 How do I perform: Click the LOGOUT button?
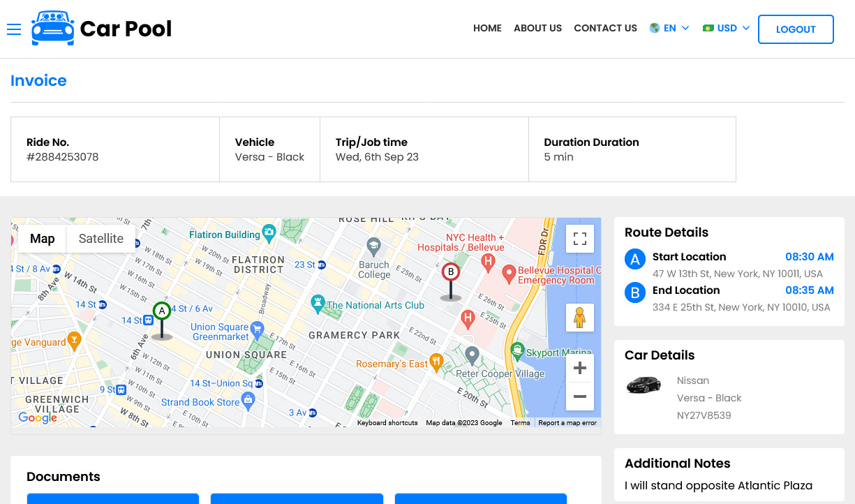pyautogui.click(x=796, y=29)
